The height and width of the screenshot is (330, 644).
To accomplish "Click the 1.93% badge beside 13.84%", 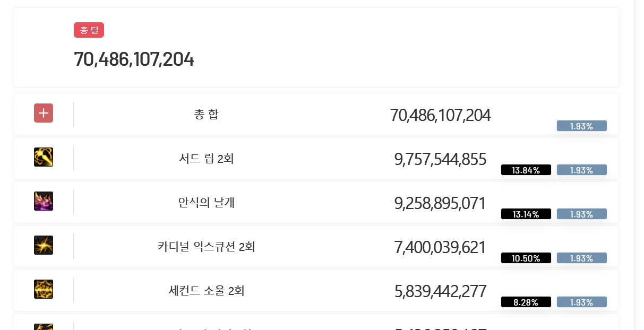I will point(582,170).
